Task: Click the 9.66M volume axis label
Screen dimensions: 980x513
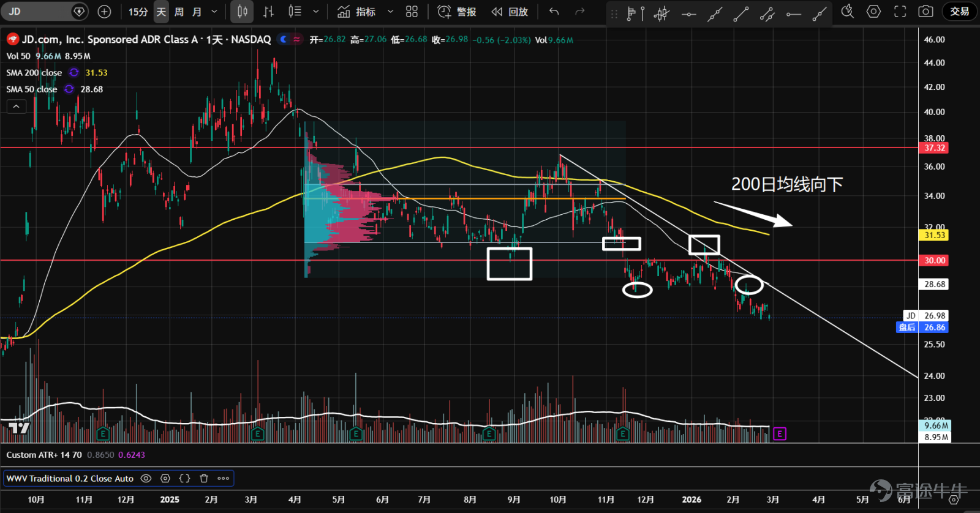Action: click(x=936, y=425)
